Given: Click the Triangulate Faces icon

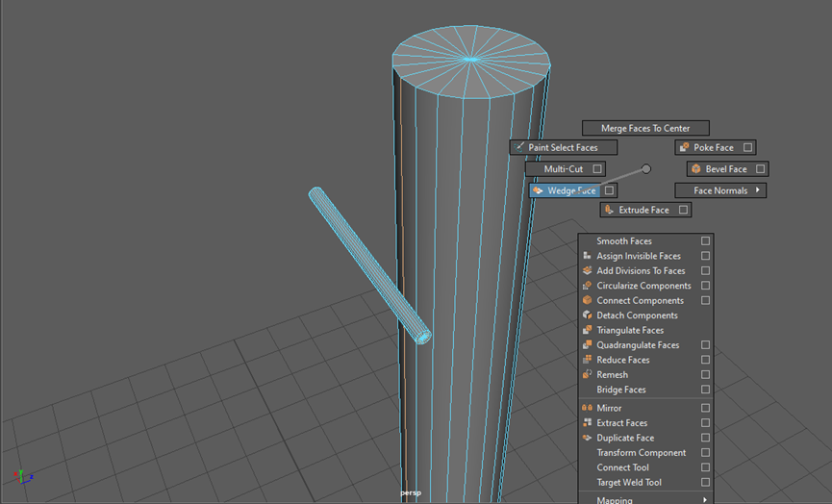Looking at the screenshot, I should [587, 330].
